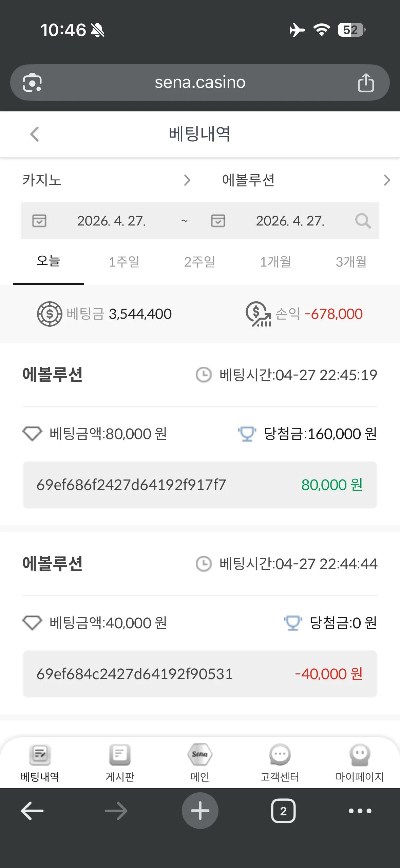Image resolution: width=400 pixels, height=868 pixels.
Task: Tap the sena.casino address field
Action: pos(200,83)
